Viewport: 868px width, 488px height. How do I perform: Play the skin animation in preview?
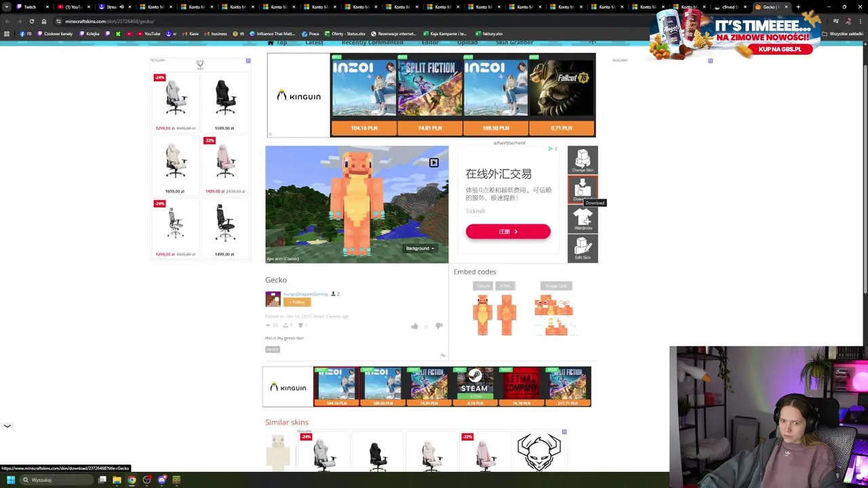[x=434, y=163]
